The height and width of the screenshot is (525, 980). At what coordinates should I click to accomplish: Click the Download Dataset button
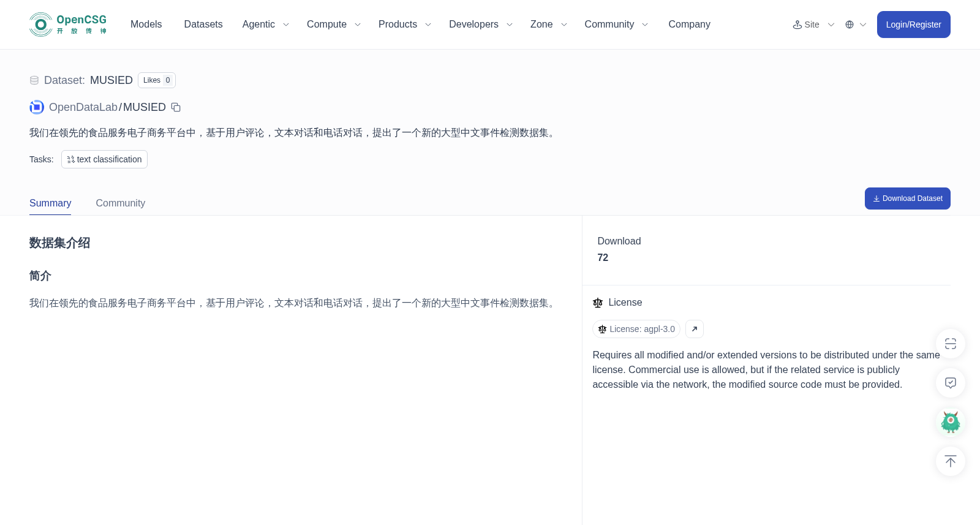[x=907, y=198]
